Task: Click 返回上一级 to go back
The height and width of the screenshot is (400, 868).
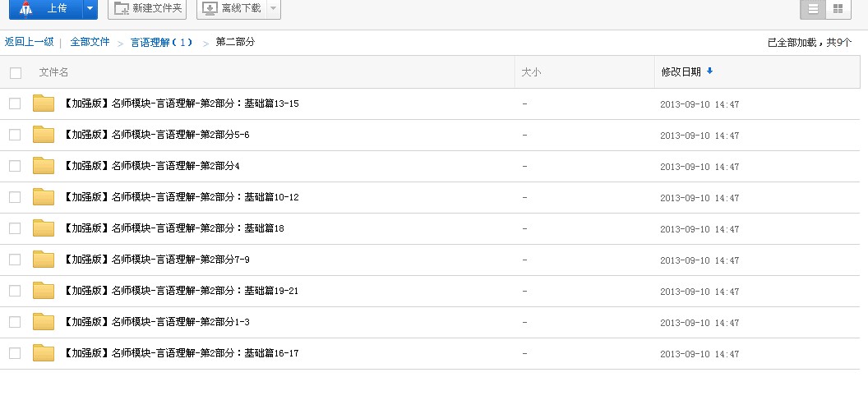Action: point(29,42)
